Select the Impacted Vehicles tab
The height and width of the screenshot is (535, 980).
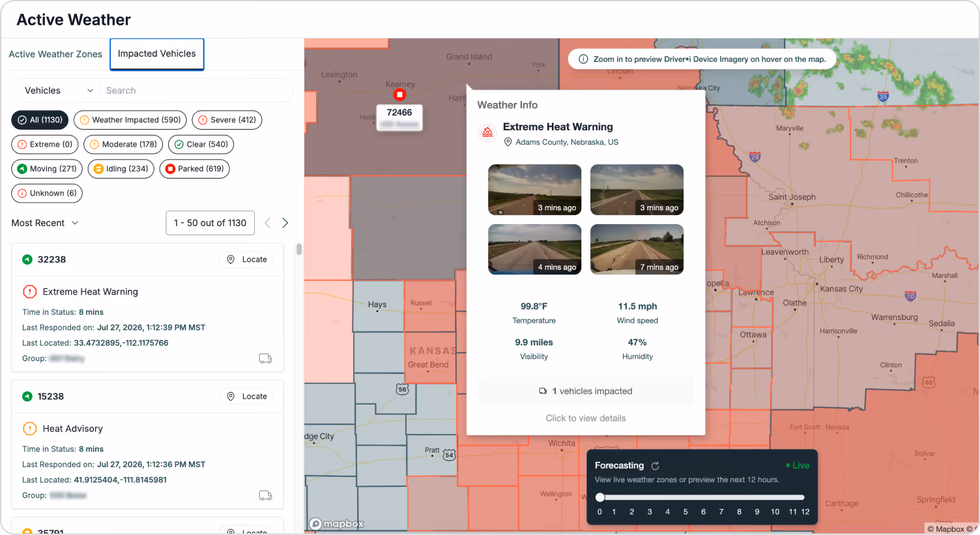click(x=157, y=54)
